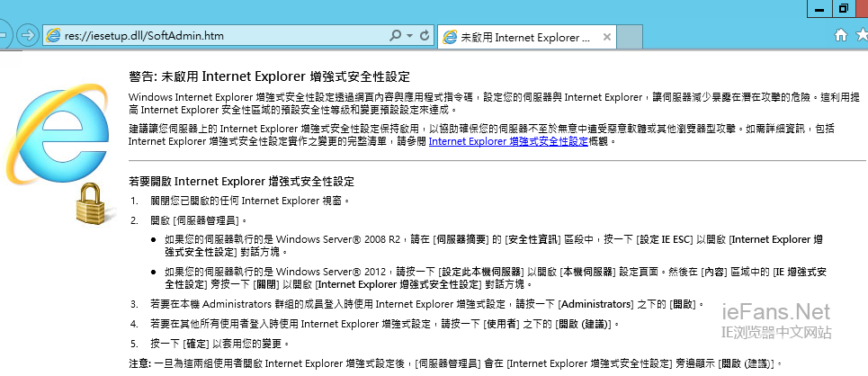Refresh the page using the reload icon
868x376 pixels.
pyautogui.click(x=424, y=35)
